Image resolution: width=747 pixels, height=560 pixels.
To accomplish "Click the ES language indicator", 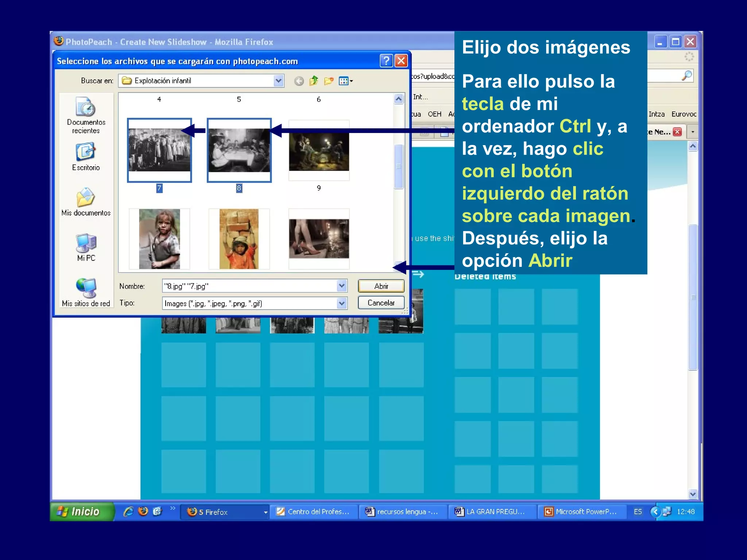I will coord(638,512).
